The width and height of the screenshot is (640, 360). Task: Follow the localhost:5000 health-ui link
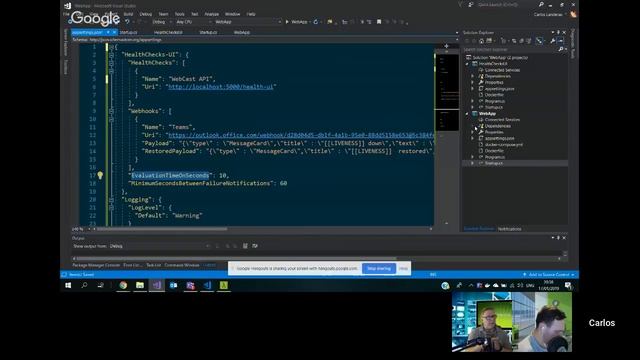click(x=220, y=87)
